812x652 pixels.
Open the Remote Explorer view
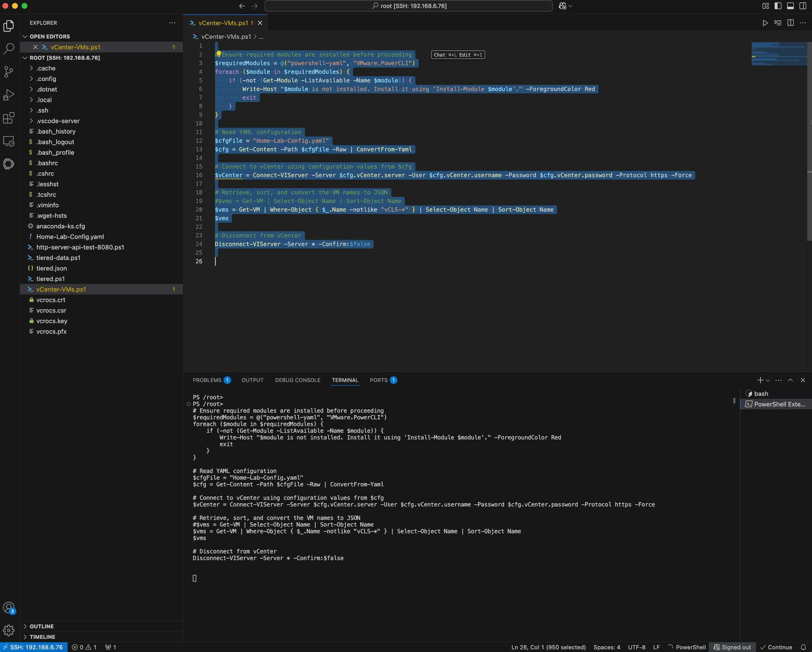click(x=9, y=141)
